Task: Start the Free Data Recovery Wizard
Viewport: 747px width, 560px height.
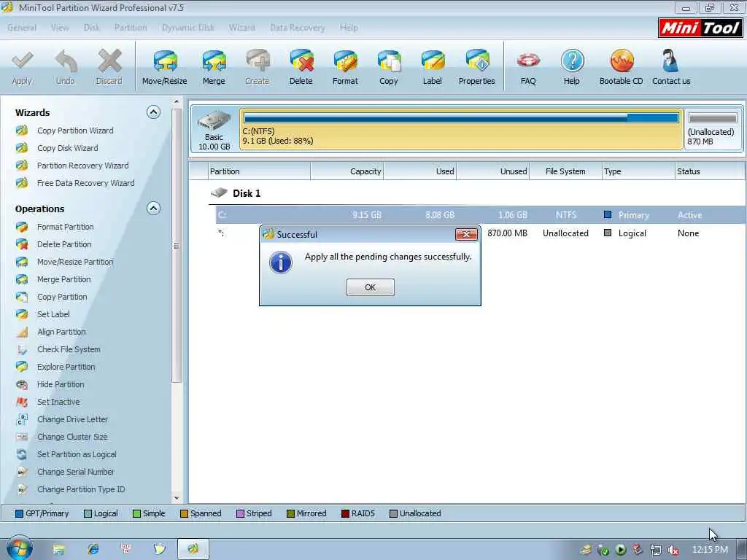Action: click(x=86, y=183)
